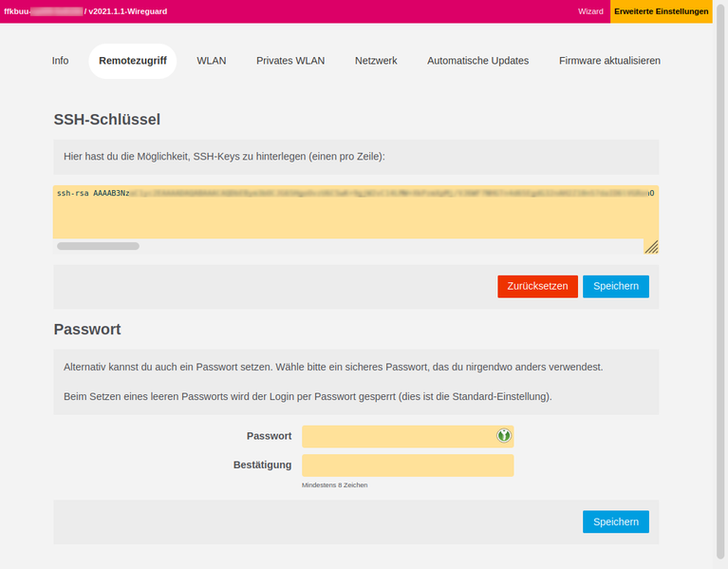The image size is (728, 569).
Task: Go to the Privates WLAN tab
Action: [290, 61]
